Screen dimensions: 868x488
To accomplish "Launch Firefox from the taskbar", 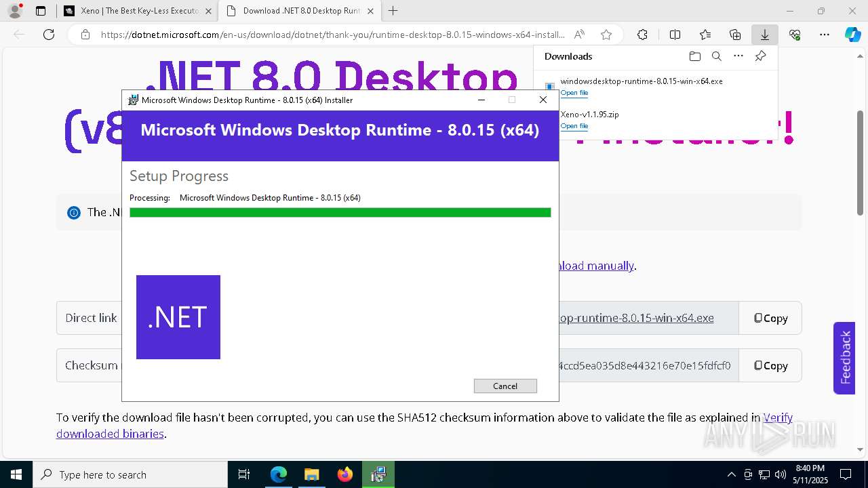I will pyautogui.click(x=345, y=474).
